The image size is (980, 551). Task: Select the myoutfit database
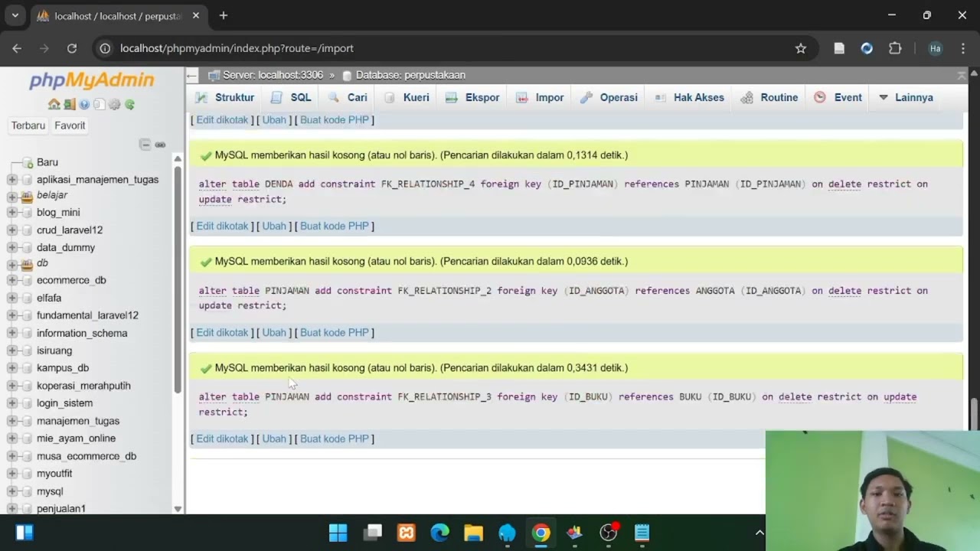tap(54, 474)
